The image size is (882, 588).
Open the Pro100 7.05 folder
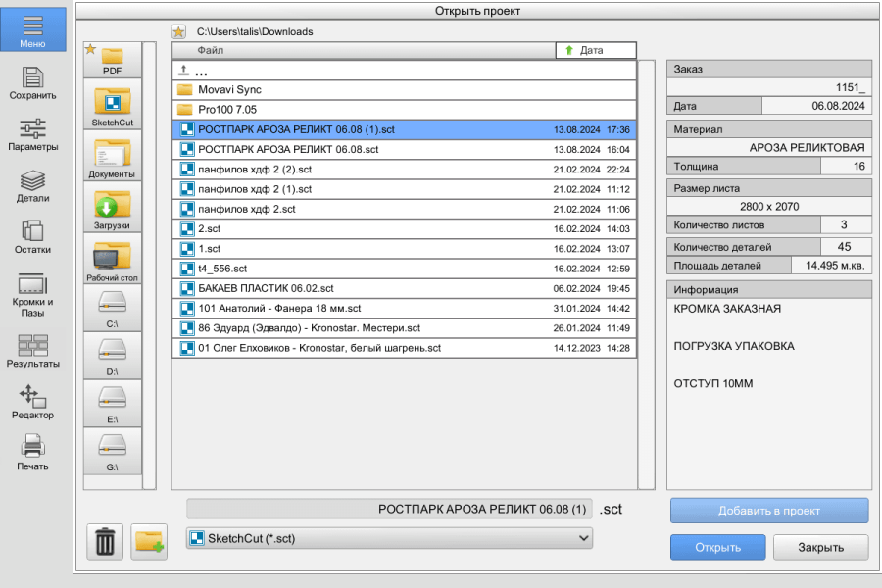[405, 110]
